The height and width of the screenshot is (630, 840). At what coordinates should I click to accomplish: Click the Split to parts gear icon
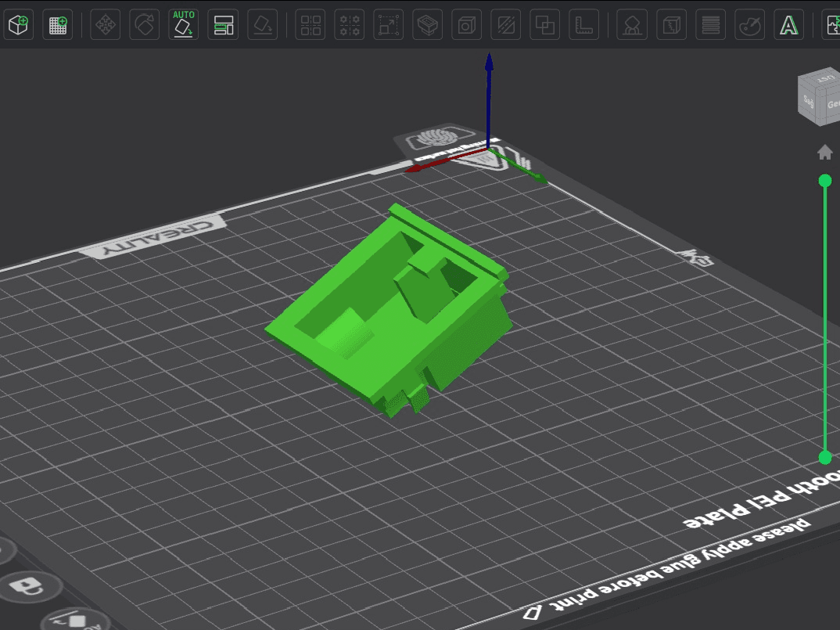350,25
